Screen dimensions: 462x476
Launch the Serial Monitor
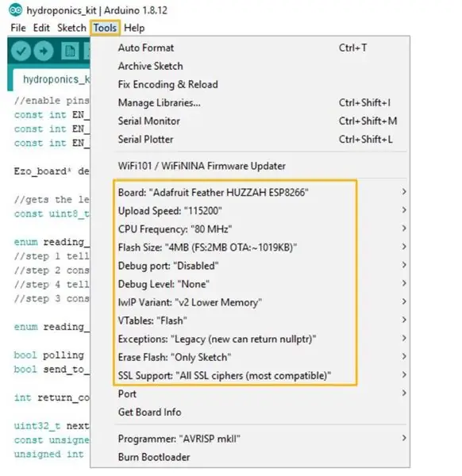[x=250, y=121]
